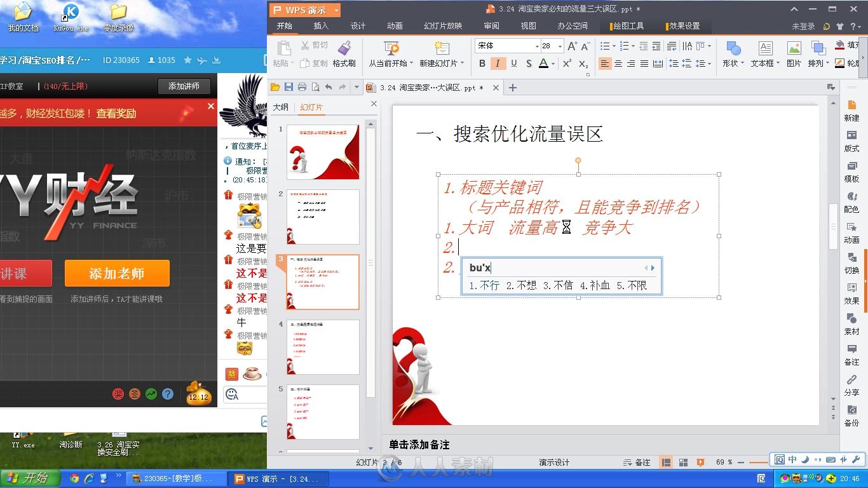Open the 模板 (template) sidebar panel
Viewport: 868px width, 488px height.
point(851,172)
